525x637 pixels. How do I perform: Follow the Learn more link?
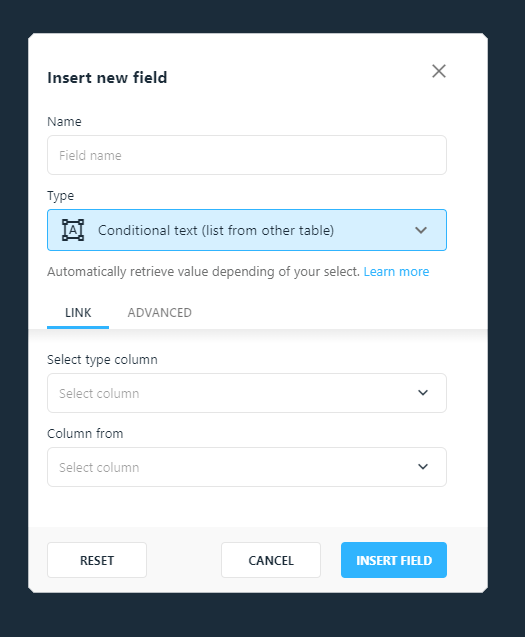pos(396,271)
